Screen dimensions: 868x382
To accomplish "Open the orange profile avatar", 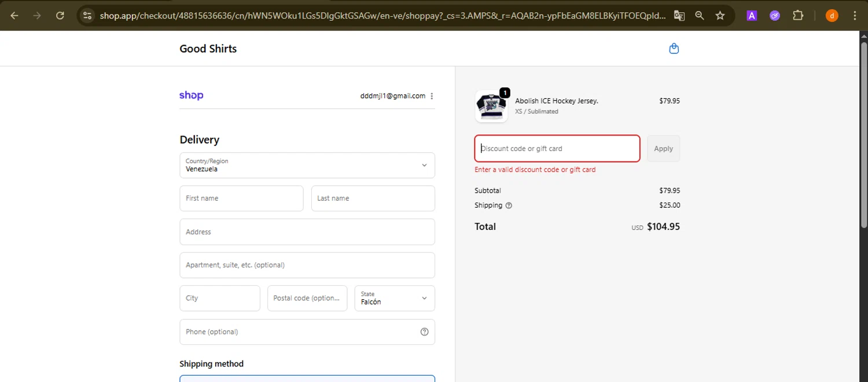I will [x=832, y=16].
